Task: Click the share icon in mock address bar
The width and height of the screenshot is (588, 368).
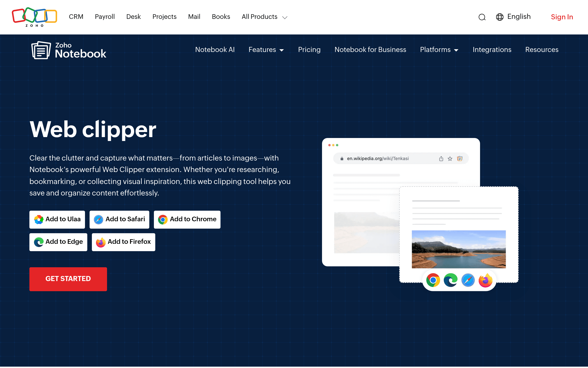Action: coord(441,159)
